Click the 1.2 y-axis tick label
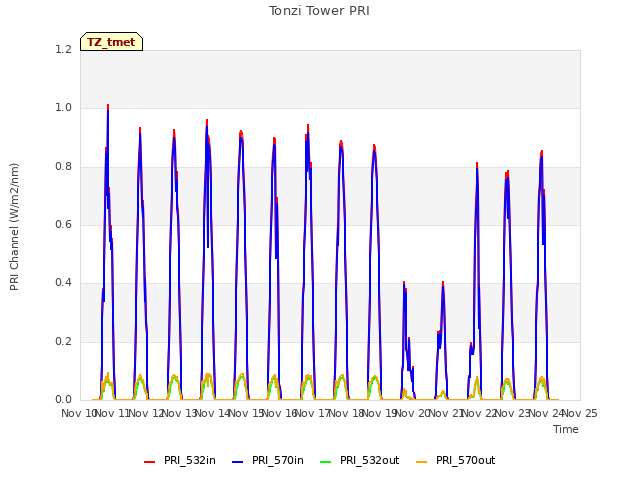The width and height of the screenshot is (640, 480). [63, 49]
